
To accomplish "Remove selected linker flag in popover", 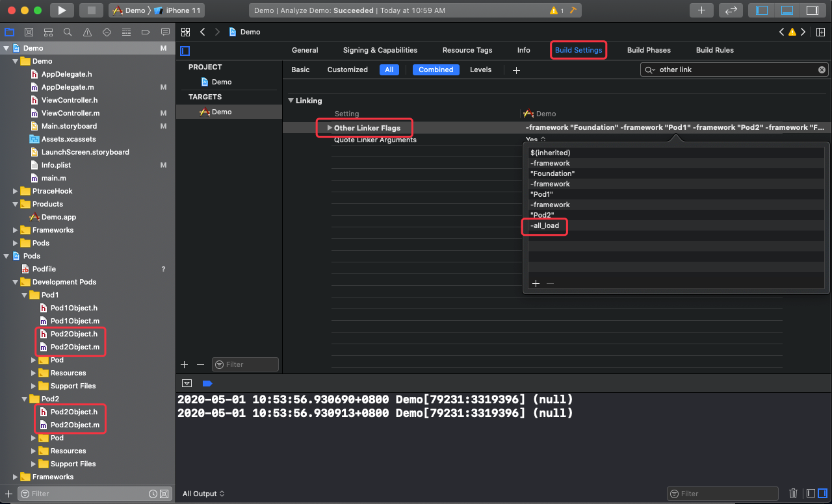I will click(x=550, y=283).
